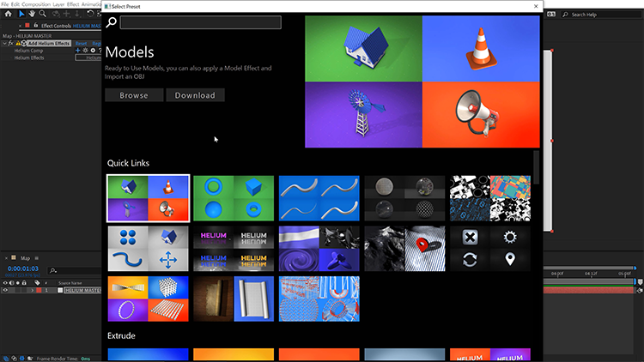Screen dimensions: 644x362
Task: Click the timeline layer search icon
Action: [x=53, y=270]
